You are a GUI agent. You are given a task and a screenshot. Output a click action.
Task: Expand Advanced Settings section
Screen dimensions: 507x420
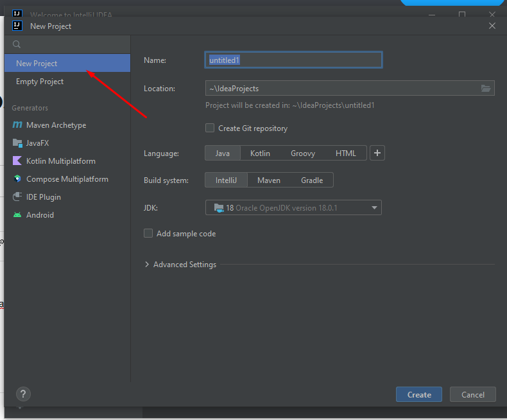147,265
